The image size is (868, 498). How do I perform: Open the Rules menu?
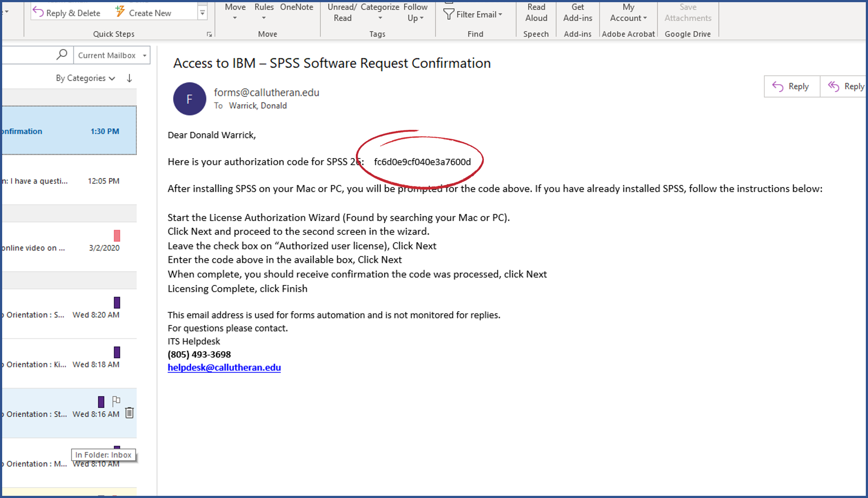[x=264, y=12]
